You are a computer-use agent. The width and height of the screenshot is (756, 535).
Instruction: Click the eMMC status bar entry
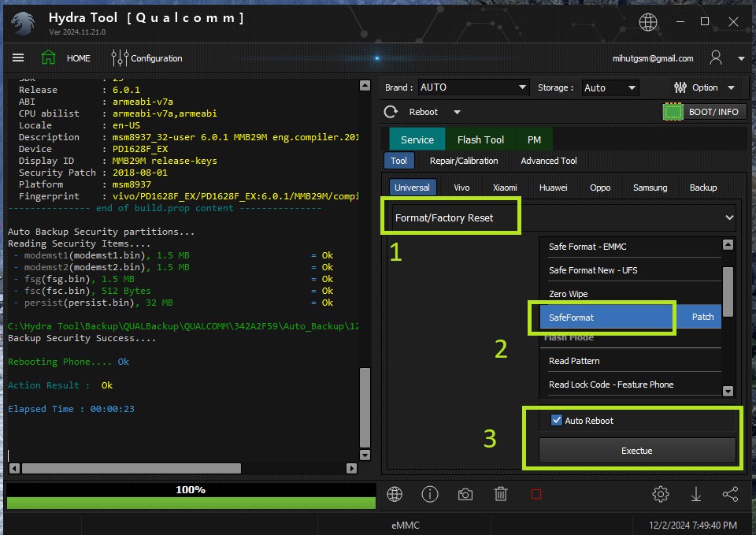406,525
